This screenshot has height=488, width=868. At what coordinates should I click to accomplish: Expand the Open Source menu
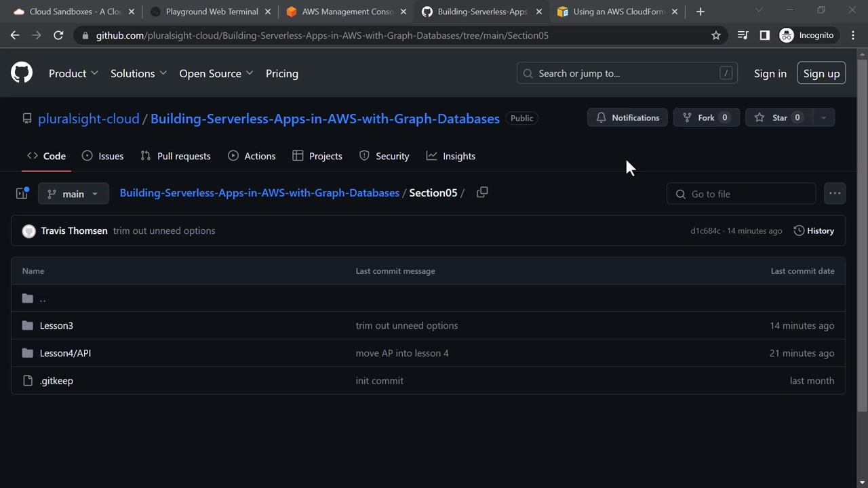pyautogui.click(x=216, y=73)
